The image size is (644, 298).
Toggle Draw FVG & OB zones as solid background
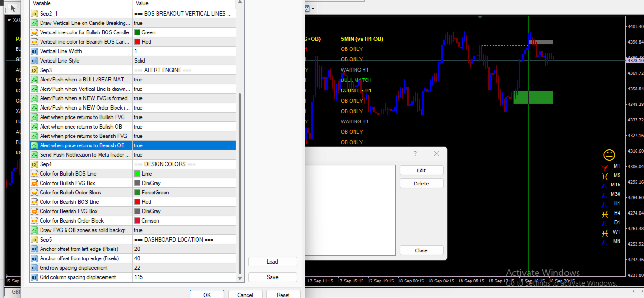tap(184, 230)
